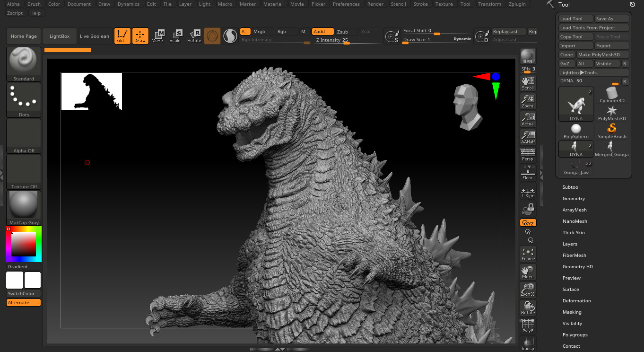Viewport: 644px width, 352px height.
Task: Click the Sculptris Pro mode icon
Action: pos(230,36)
